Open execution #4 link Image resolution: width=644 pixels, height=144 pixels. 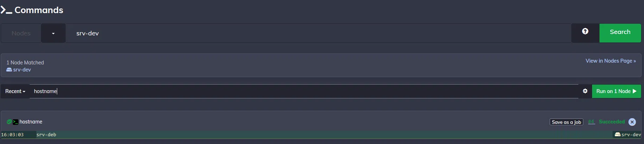point(591,122)
